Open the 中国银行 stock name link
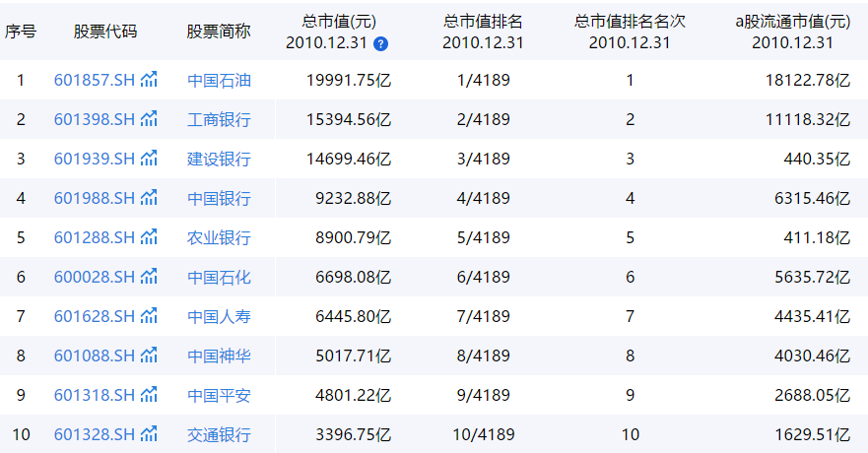 [219, 198]
